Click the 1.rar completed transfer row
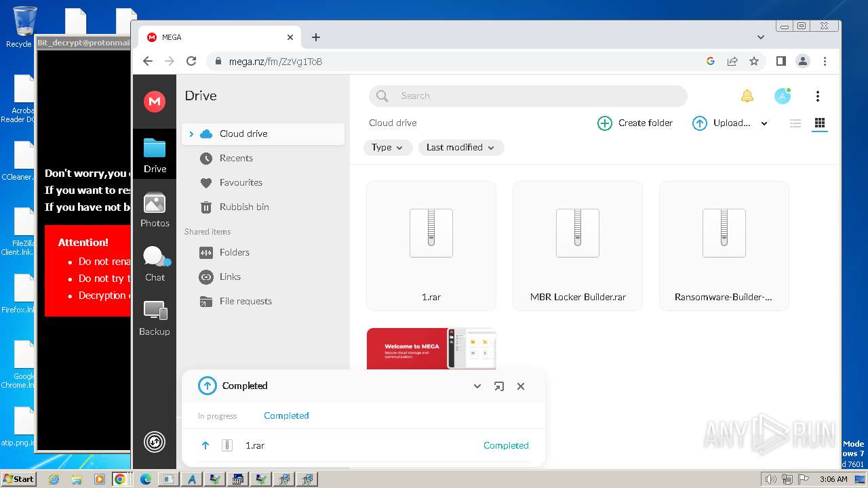 pyautogui.click(x=363, y=445)
